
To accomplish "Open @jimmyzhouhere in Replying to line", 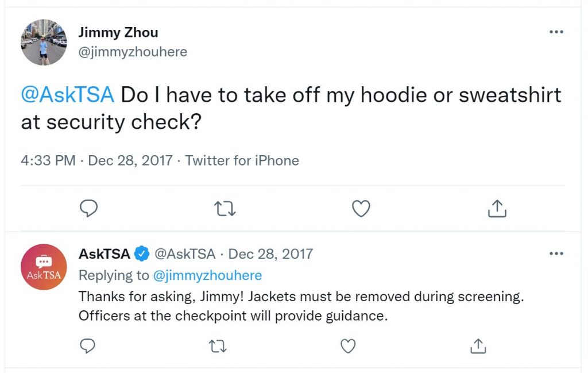I will (207, 275).
